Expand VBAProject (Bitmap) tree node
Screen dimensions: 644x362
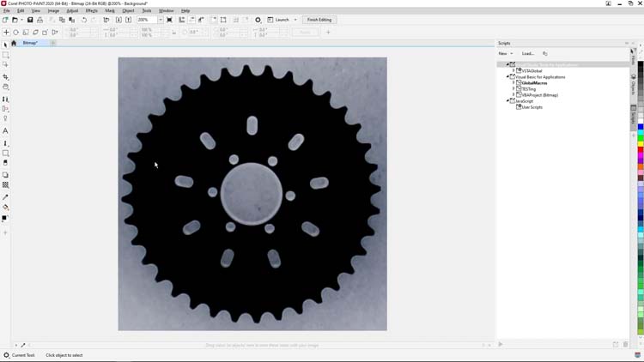[x=513, y=95]
